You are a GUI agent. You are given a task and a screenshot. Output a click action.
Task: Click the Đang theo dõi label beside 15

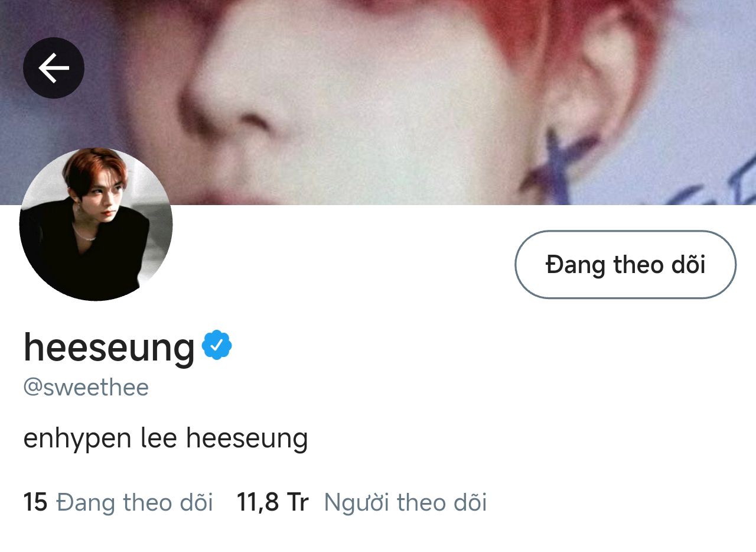135,502
